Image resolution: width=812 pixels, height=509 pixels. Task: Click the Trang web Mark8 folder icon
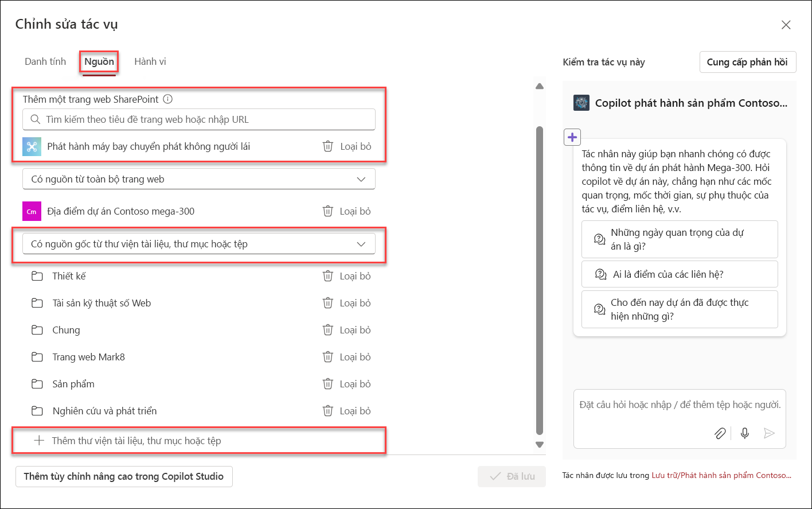[37, 357]
